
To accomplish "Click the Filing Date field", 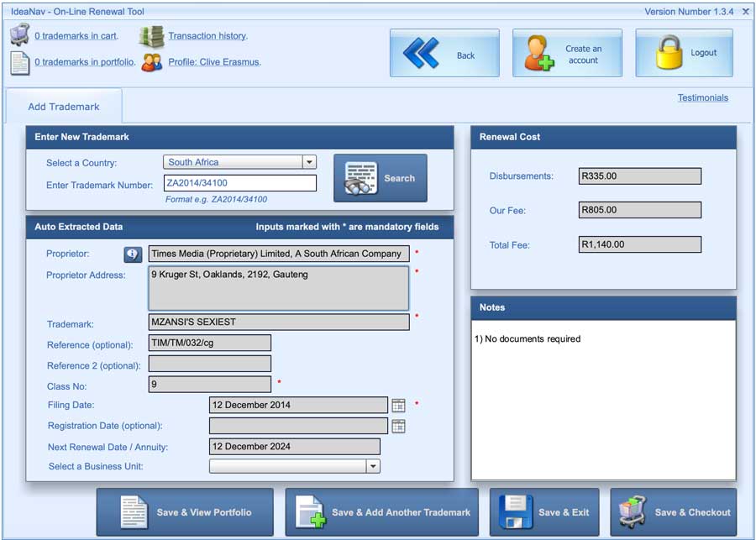I will point(298,405).
